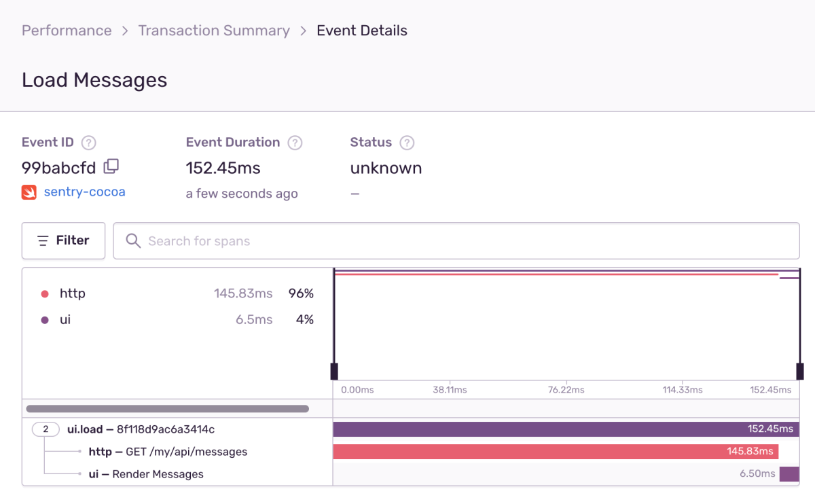Open Event Duration help question icon

(295, 143)
